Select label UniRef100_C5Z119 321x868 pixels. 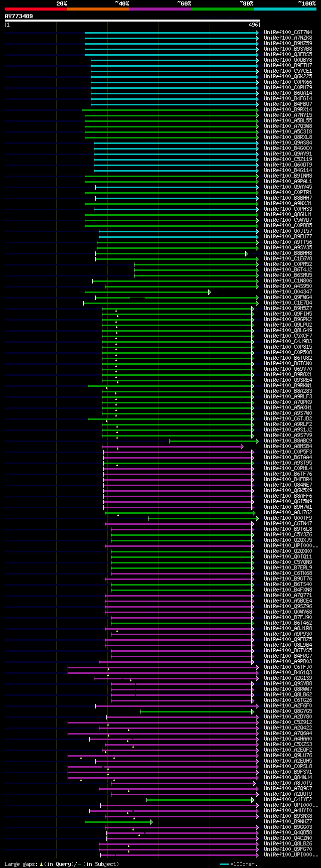[x=288, y=160]
